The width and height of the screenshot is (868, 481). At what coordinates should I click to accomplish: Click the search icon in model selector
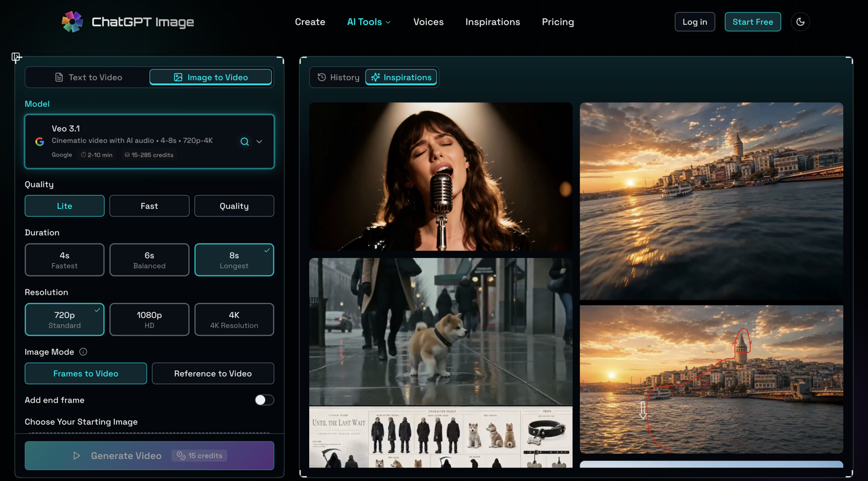pyautogui.click(x=245, y=142)
